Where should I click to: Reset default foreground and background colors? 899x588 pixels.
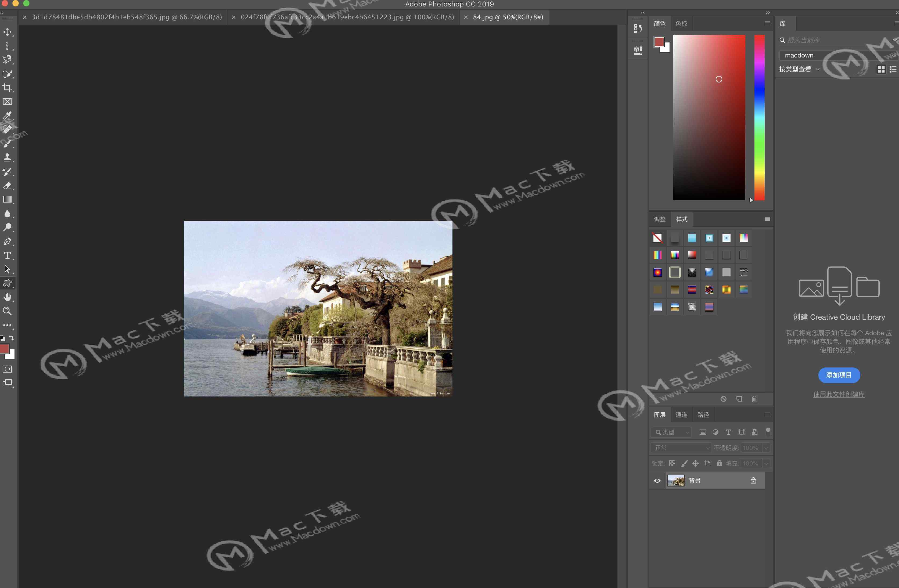coord(3,338)
